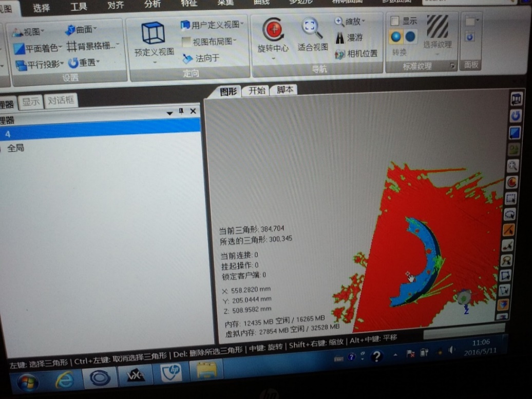Viewport: 532px width, 399px height.
Task: Click the 预定义视图 wireframe cube icon
Action: coord(154,33)
